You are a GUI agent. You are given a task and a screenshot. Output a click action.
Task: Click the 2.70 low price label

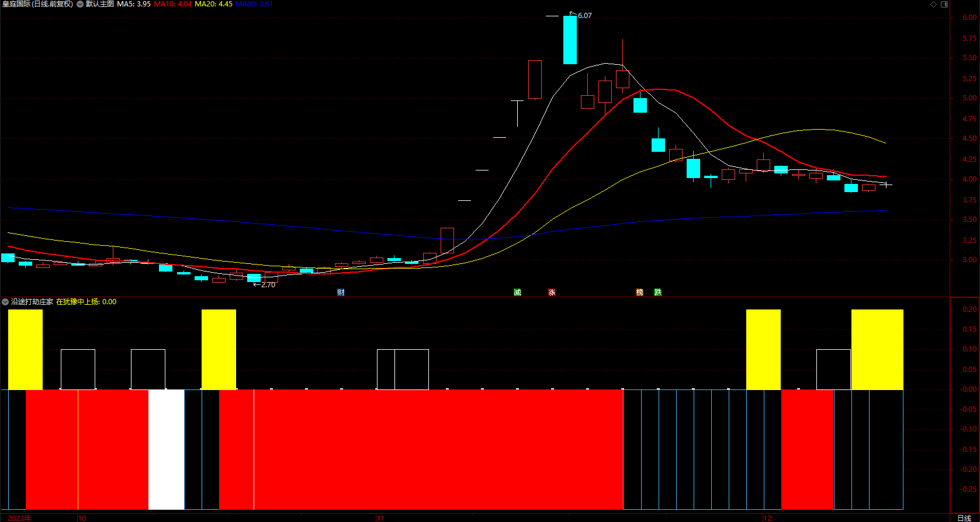[268, 285]
